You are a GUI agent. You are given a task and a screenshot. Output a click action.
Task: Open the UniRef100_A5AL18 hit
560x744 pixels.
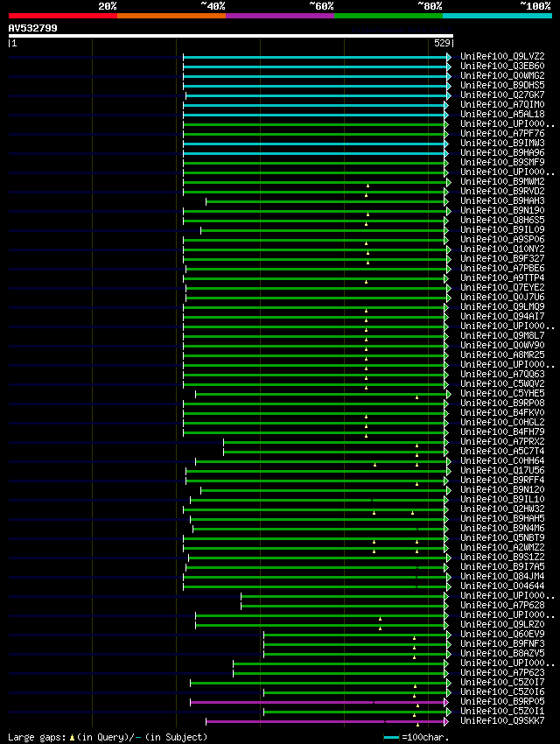coord(502,115)
